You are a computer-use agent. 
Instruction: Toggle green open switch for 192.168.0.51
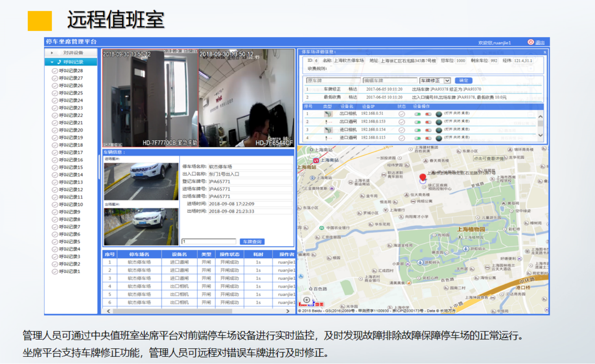tap(417, 114)
